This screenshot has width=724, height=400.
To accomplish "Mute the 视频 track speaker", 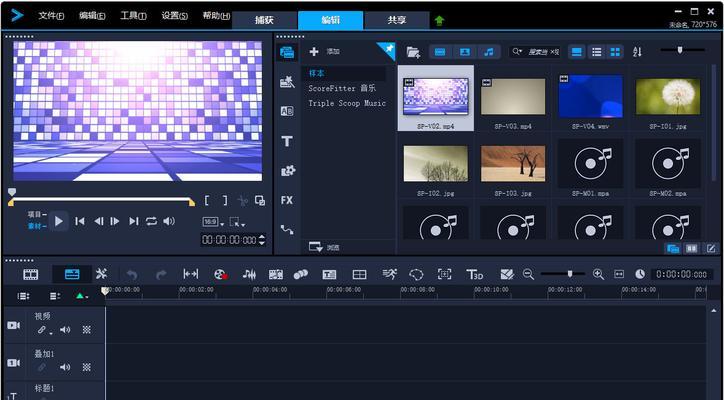I will [65, 330].
